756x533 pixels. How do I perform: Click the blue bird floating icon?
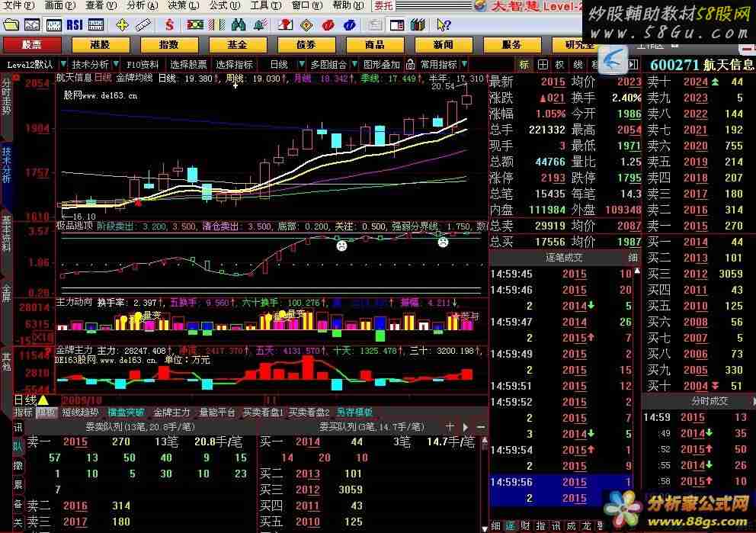(x=612, y=59)
